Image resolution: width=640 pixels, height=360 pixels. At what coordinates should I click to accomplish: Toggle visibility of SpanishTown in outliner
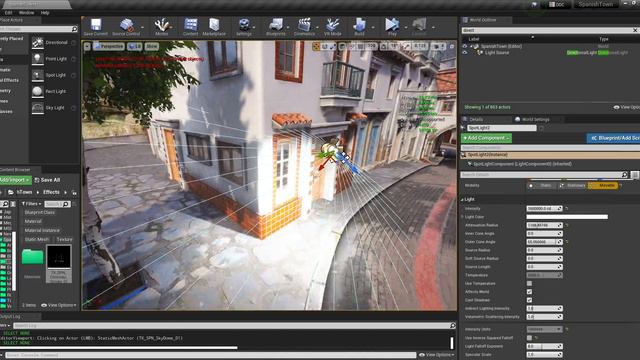point(464,46)
